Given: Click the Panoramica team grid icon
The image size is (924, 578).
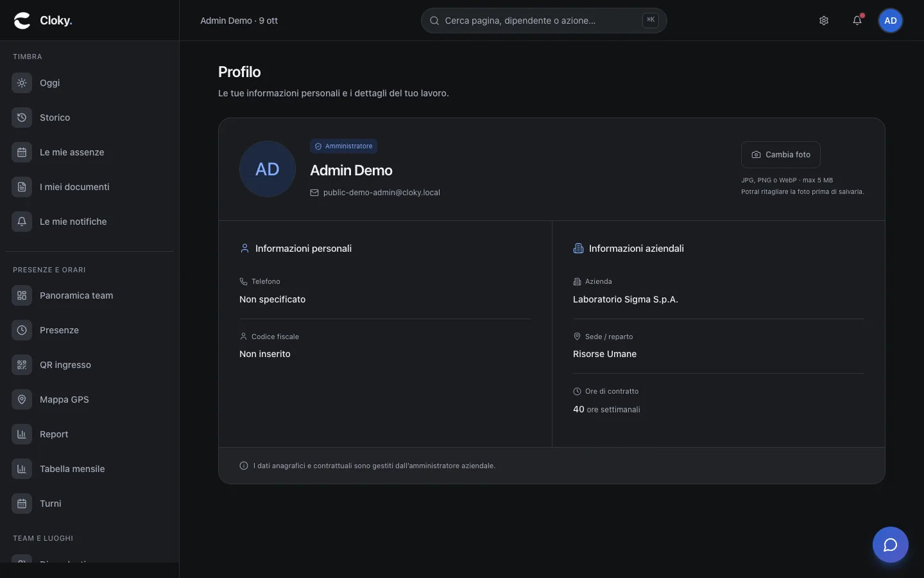Looking at the screenshot, I should (x=22, y=295).
